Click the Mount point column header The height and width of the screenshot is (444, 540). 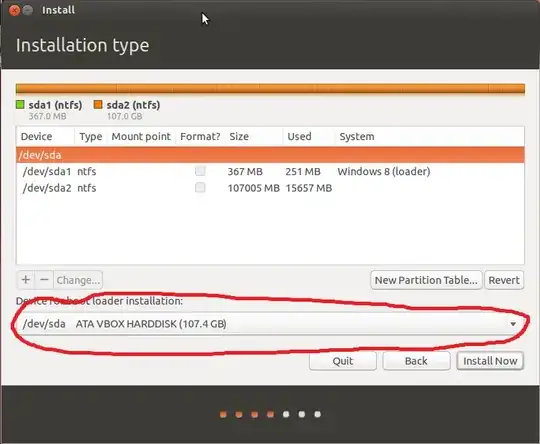pos(141,136)
